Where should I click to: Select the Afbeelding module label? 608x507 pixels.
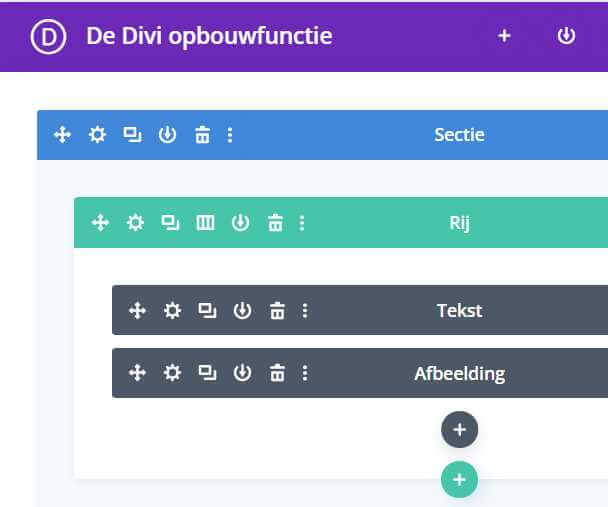coord(459,374)
